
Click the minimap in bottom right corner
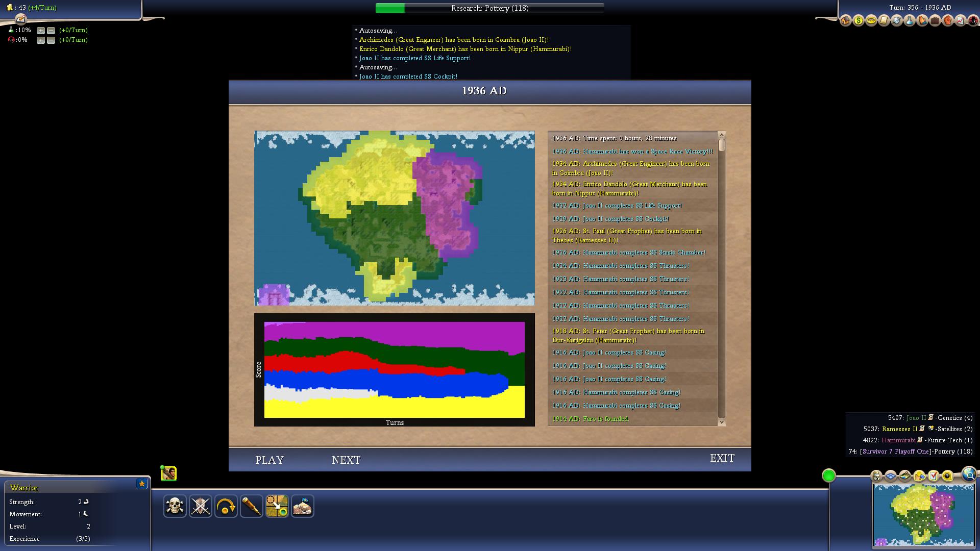click(923, 515)
